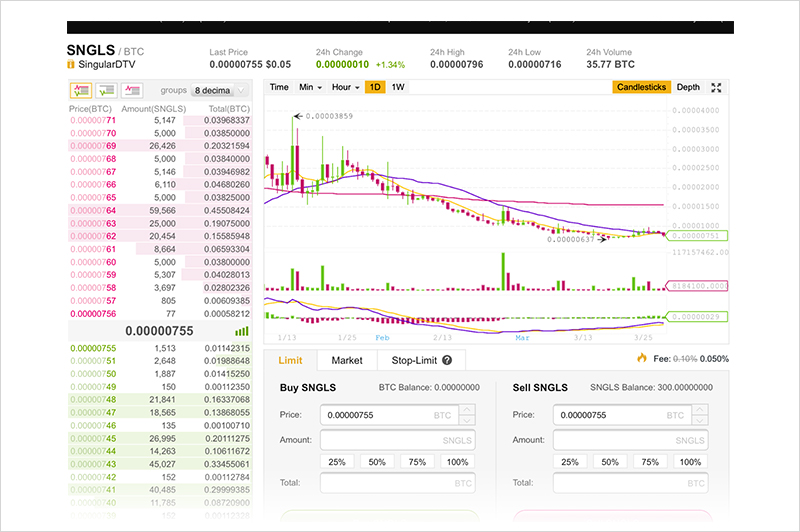This screenshot has height=532, width=800.
Task: Click the Sell price input field
Action: point(622,415)
